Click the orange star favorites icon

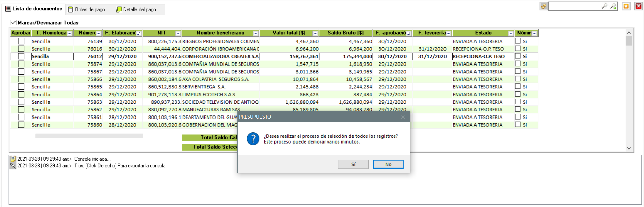pos(626,6)
